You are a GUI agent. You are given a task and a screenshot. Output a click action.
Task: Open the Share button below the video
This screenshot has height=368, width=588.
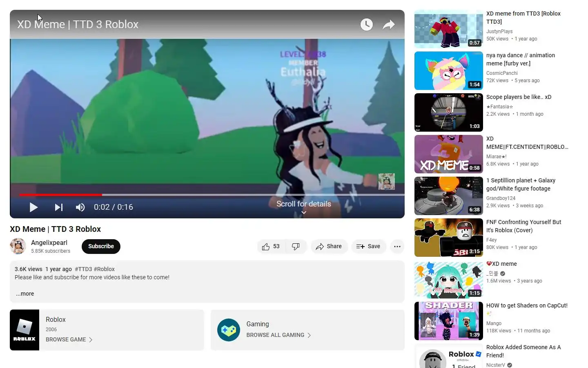(x=329, y=246)
